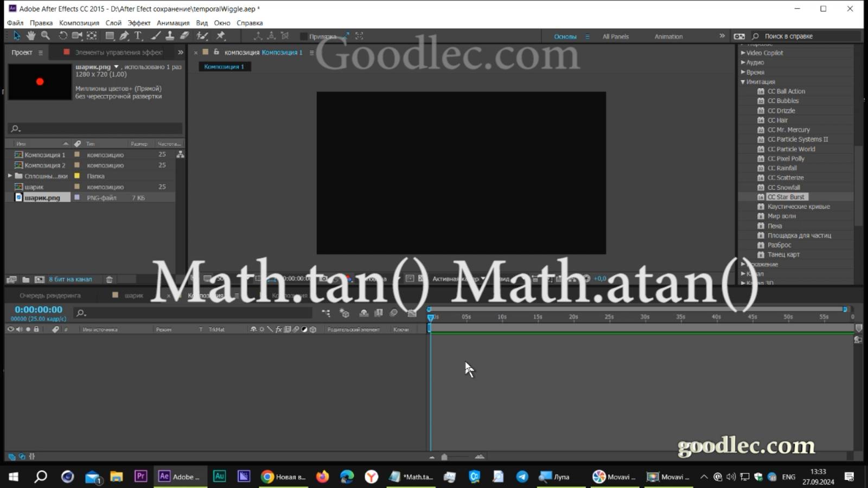Select the Type tool
The image size is (868, 488).
138,36
